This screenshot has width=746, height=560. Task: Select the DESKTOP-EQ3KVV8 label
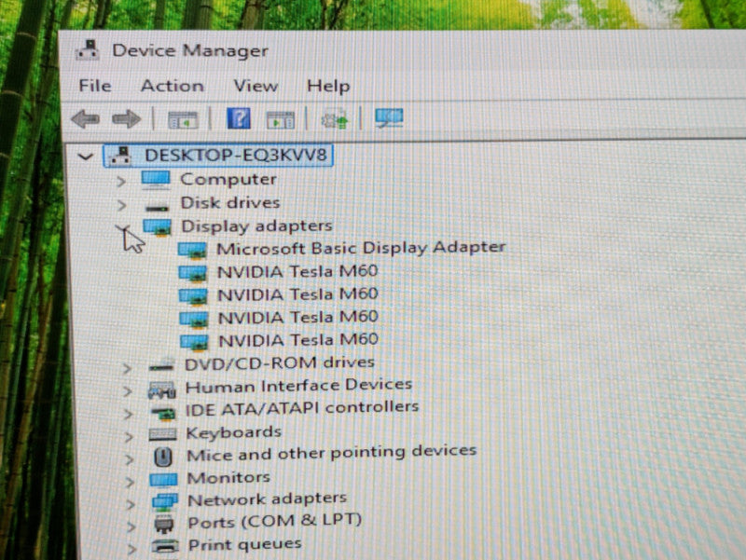(236, 155)
